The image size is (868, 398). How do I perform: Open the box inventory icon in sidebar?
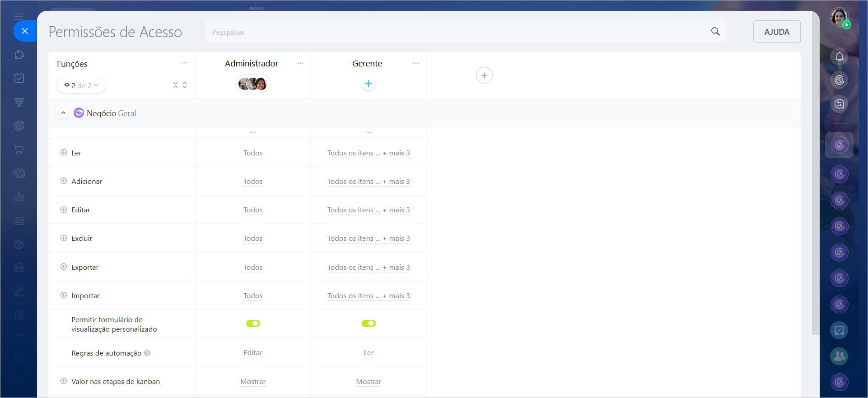(x=19, y=244)
